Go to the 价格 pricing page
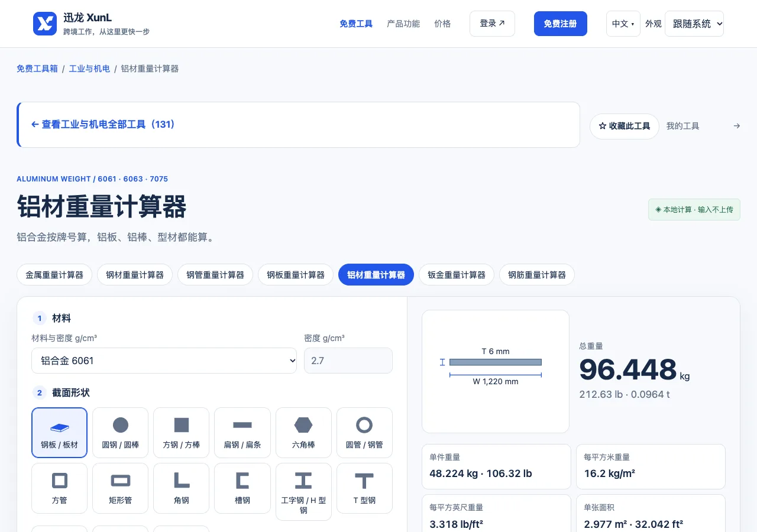 click(442, 24)
